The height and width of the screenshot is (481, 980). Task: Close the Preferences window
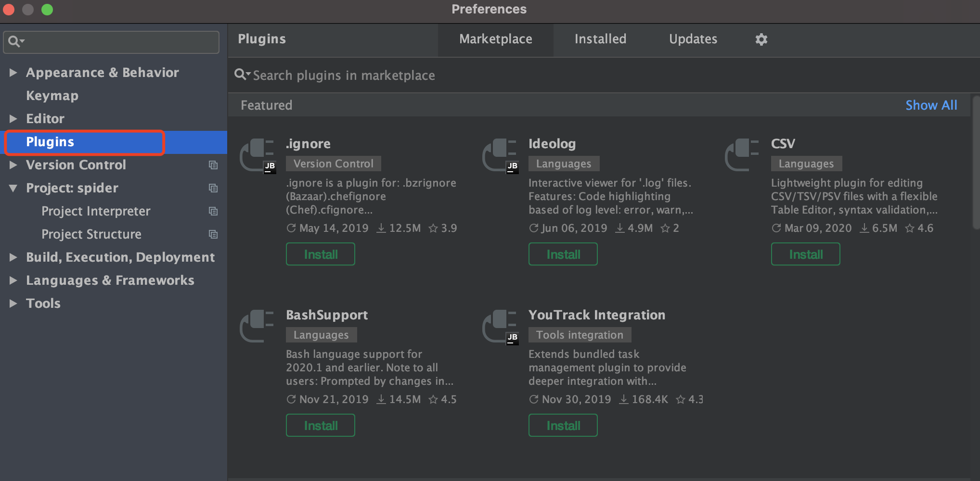point(9,9)
